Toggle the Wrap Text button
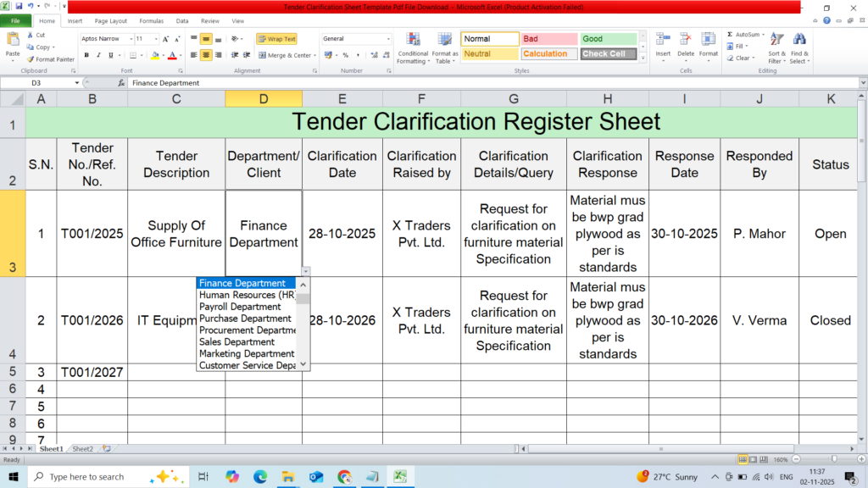 click(276, 39)
